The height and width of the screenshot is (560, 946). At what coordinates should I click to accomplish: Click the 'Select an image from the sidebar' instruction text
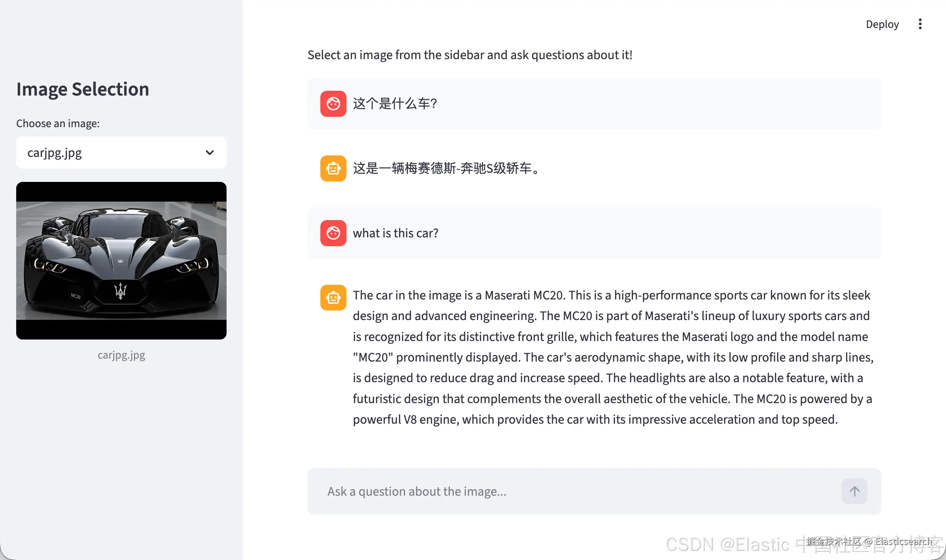pyautogui.click(x=470, y=55)
